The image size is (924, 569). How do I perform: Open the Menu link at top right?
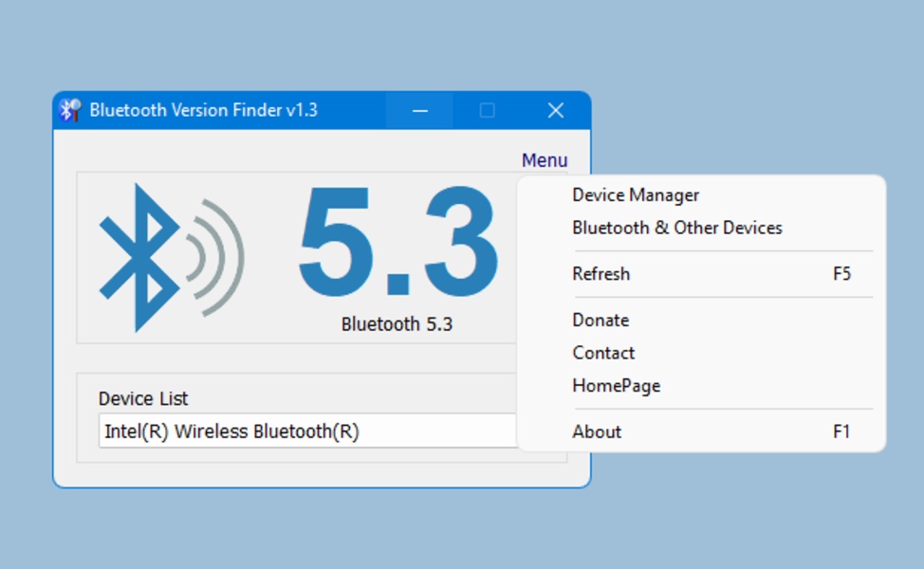pos(545,160)
